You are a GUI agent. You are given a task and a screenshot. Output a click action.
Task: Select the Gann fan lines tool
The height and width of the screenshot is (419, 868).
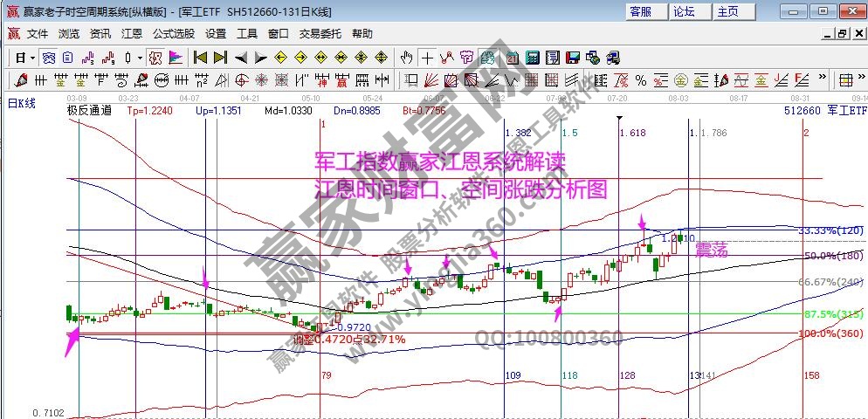point(430,80)
